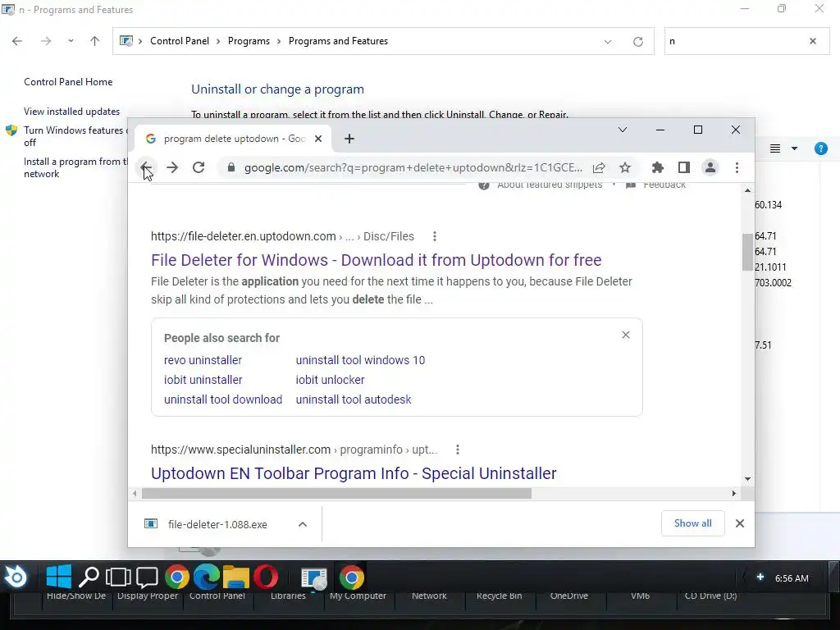
Task: Open new tab with plus button
Action: click(349, 139)
